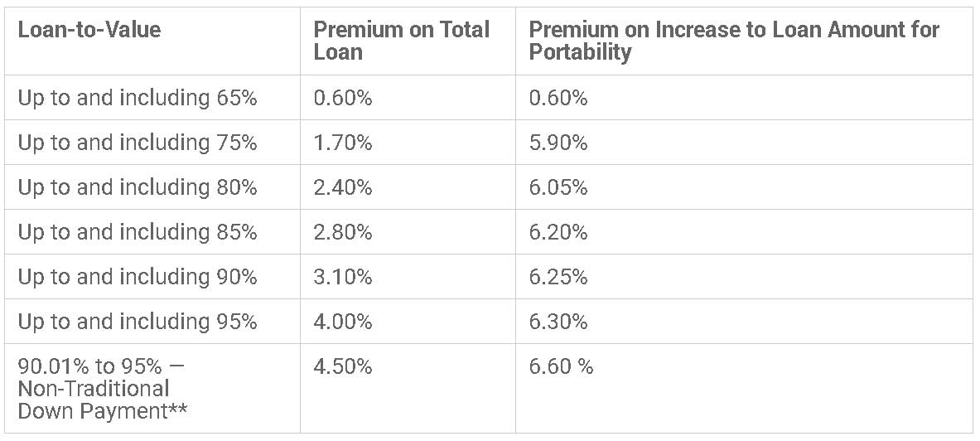Click the Premium on Increase for Portability header
Viewport: 980px width, 441px height.
[x=734, y=41]
